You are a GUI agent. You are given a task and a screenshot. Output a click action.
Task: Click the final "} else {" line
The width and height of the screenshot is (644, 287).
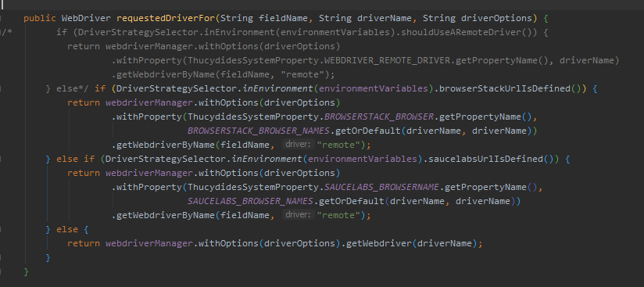point(67,229)
